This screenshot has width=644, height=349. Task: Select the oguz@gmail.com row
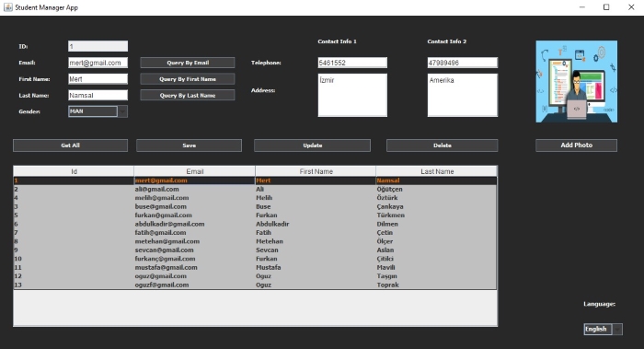[255, 276]
